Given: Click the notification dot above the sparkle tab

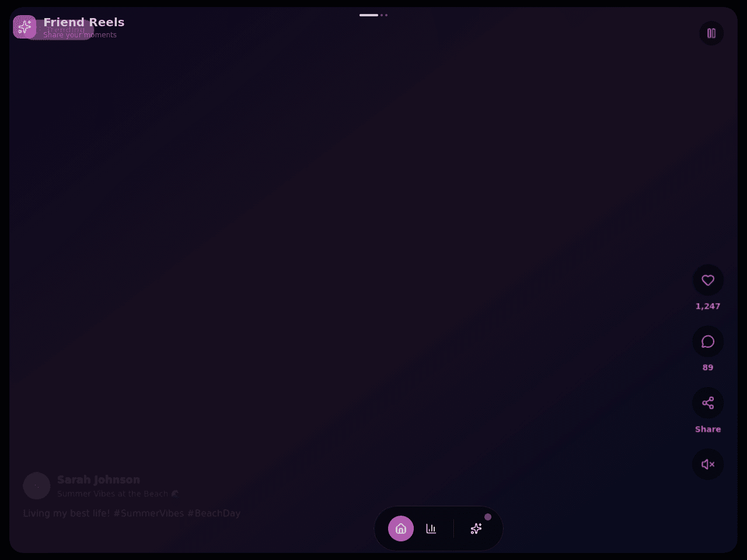Looking at the screenshot, I should pyautogui.click(x=488, y=517).
